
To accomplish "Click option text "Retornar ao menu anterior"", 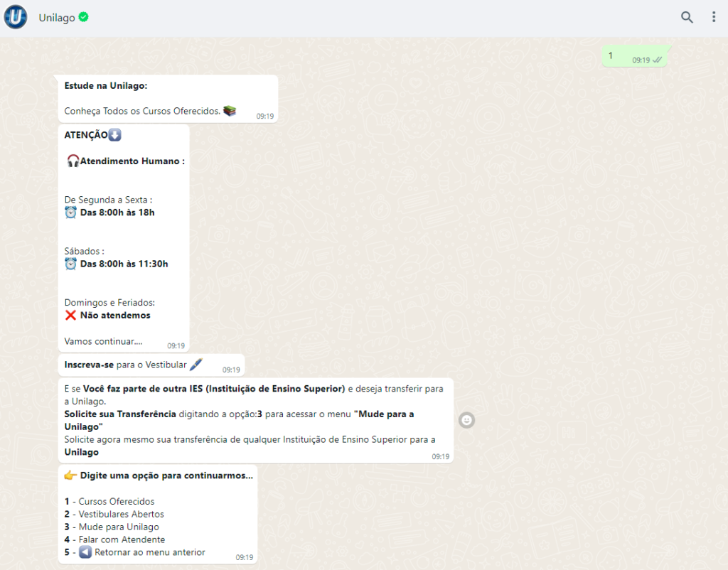I will pos(150,552).
